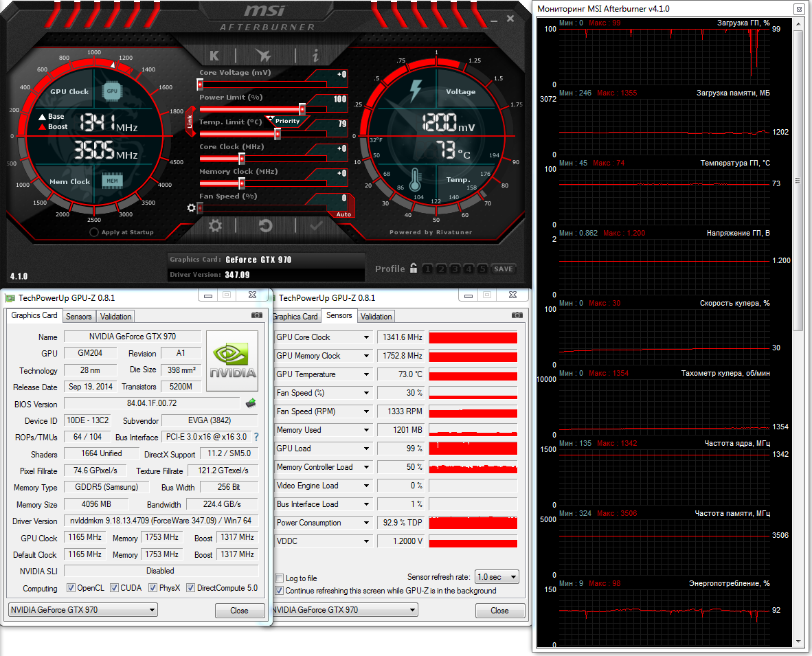Take screenshot in Sensors GPU-Z window
The height and width of the screenshot is (656, 812).
pos(517,315)
